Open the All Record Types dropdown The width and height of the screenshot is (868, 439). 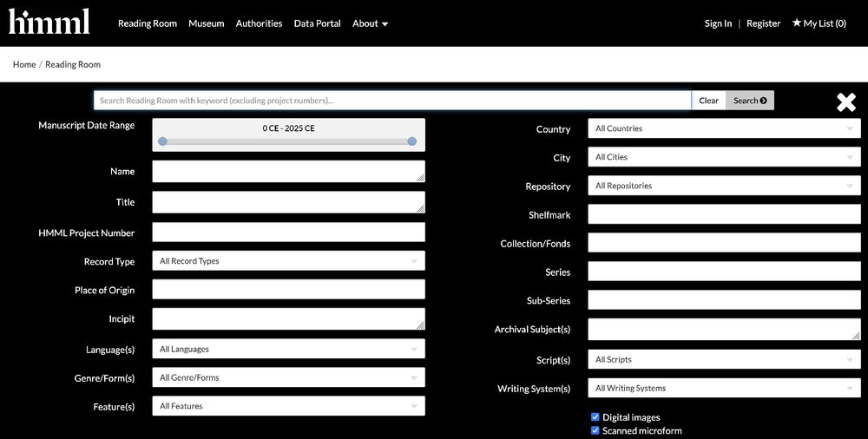point(288,261)
